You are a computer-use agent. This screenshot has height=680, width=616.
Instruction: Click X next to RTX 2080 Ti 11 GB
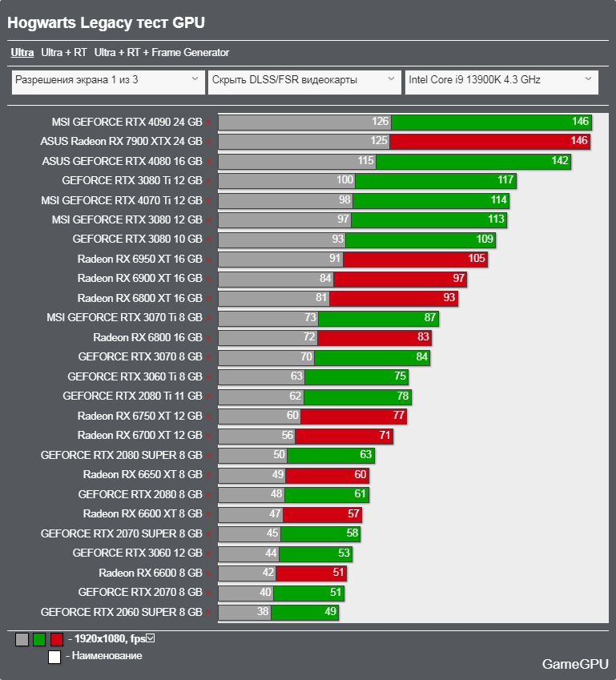tap(208, 396)
